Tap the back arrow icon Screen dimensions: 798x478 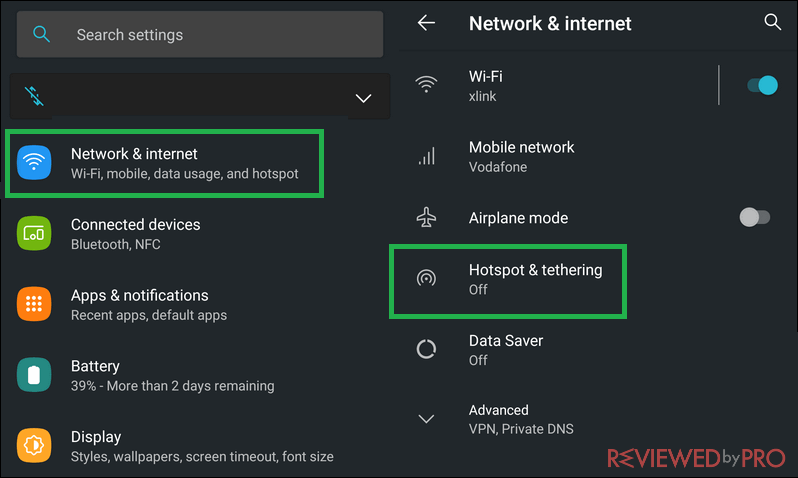(x=426, y=23)
